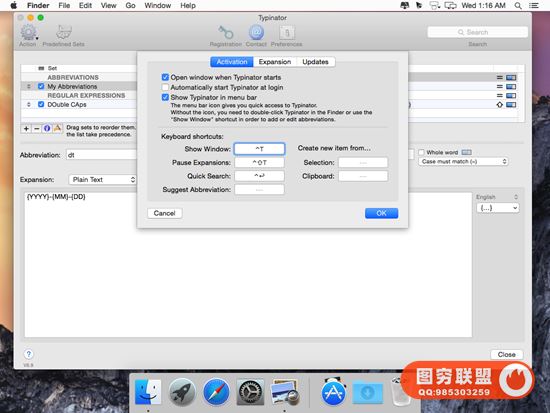The width and height of the screenshot is (550, 413).
Task: Click the Registration keys icon
Action: click(226, 33)
